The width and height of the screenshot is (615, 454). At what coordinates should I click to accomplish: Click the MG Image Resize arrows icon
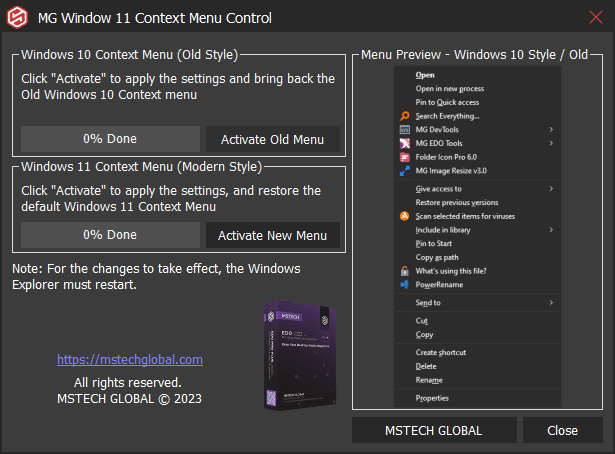(404, 171)
